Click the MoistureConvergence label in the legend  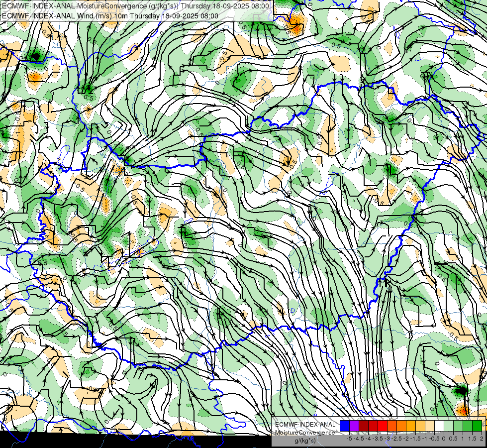[x=305, y=433]
